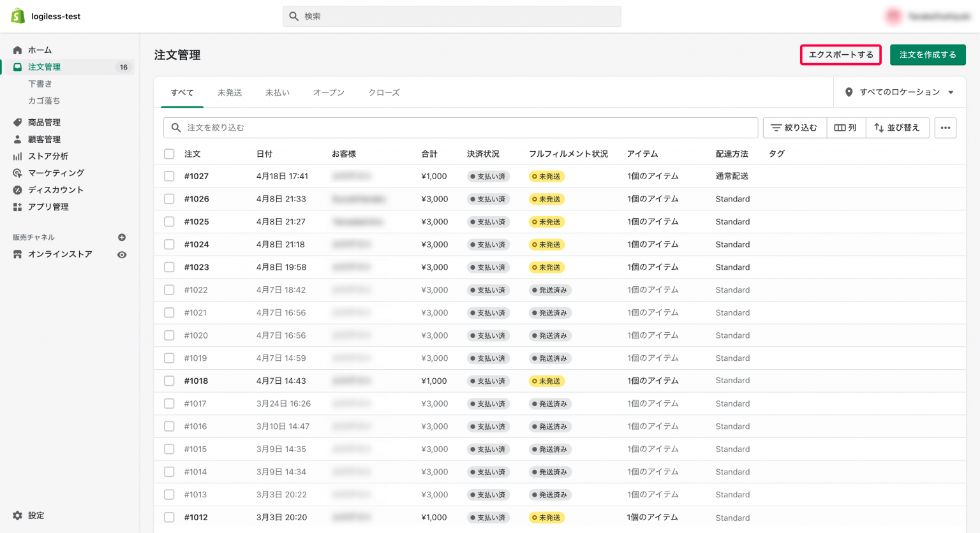Click the マーケティング megaphone icon

17,173
